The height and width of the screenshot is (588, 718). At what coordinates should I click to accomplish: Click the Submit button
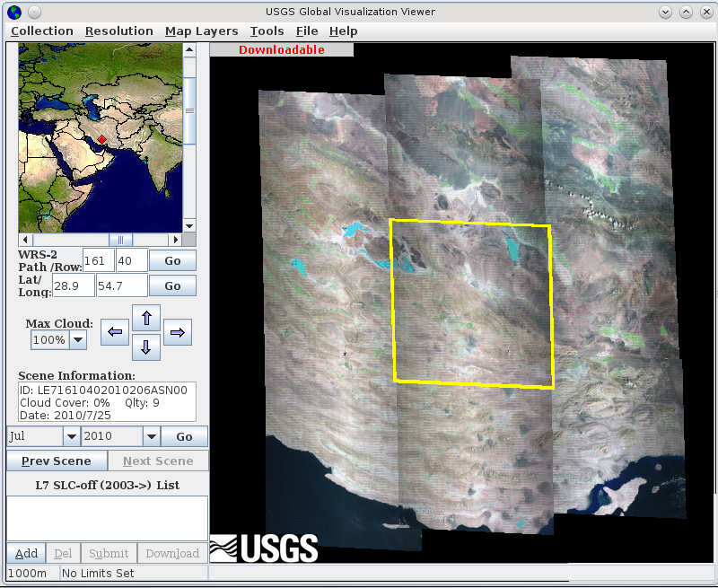click(109, 553)
